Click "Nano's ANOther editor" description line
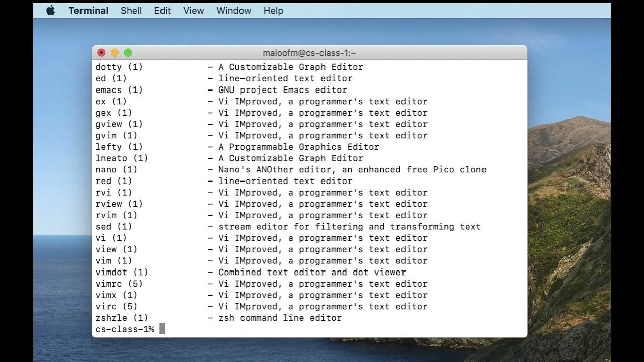Image resolution: width=644 pixels, height=362 pixels. coord(352,169)
